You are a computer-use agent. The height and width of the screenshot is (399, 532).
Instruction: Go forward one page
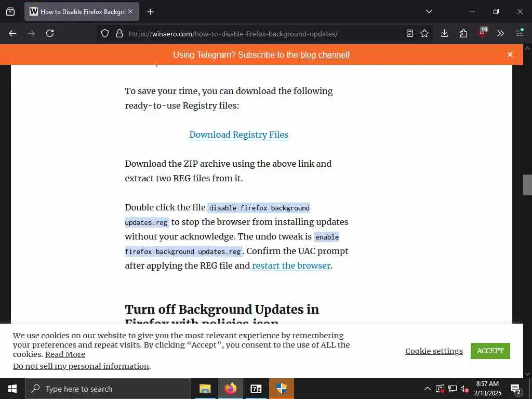(31, 33)
